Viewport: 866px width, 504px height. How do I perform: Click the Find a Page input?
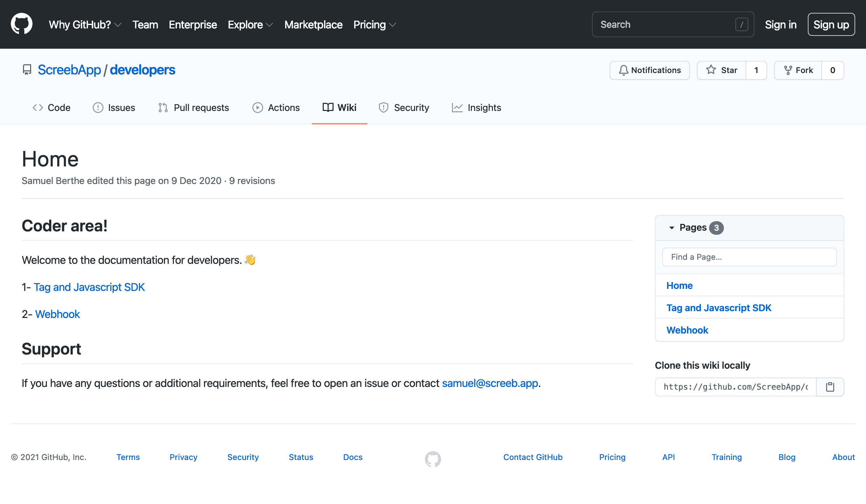(749, 257)
